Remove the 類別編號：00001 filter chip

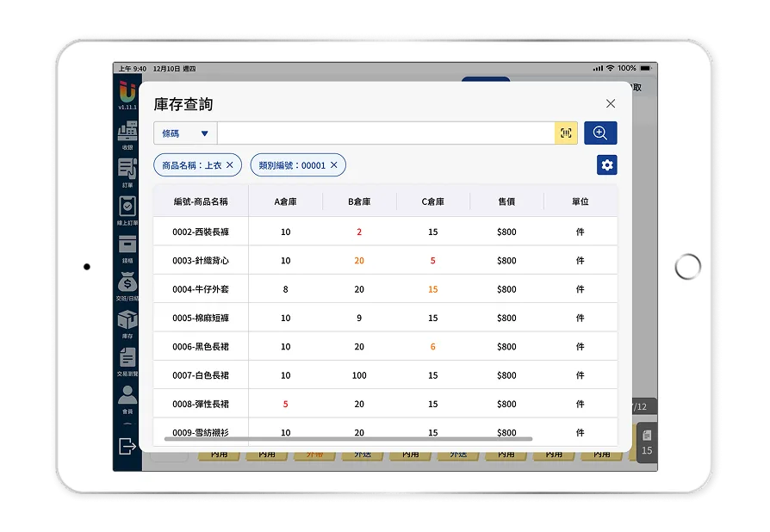(x=334, y=165)
